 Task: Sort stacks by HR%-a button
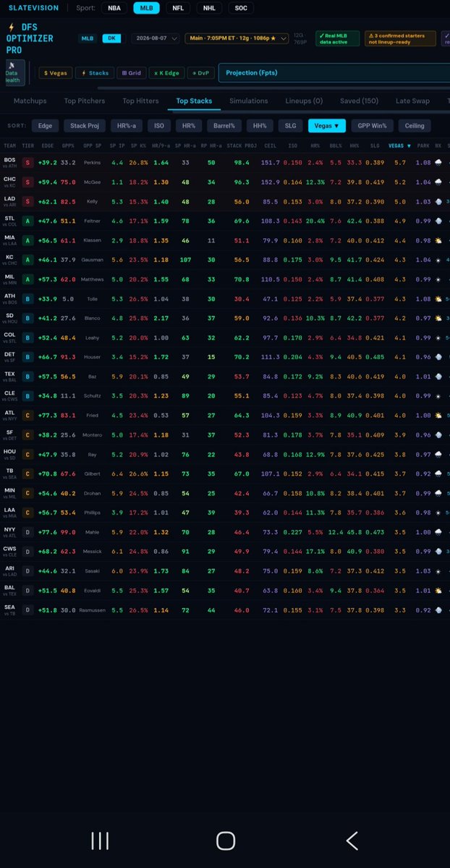(126, 126)
